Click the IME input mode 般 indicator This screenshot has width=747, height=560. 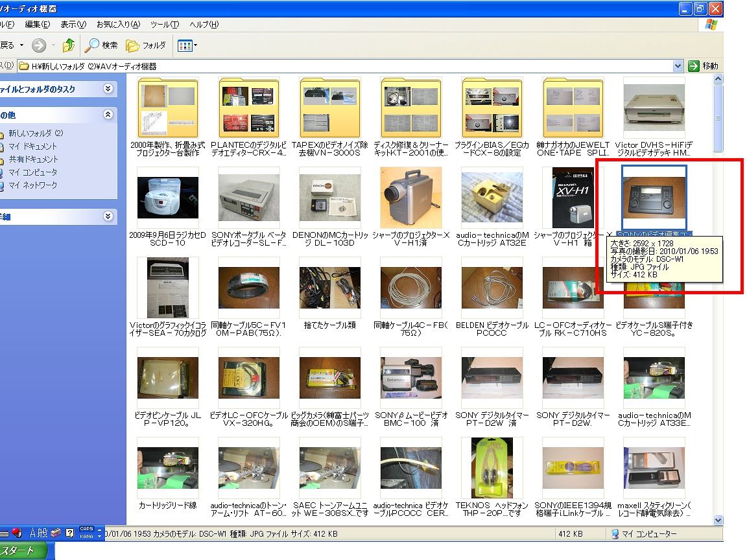click(43, 533)
